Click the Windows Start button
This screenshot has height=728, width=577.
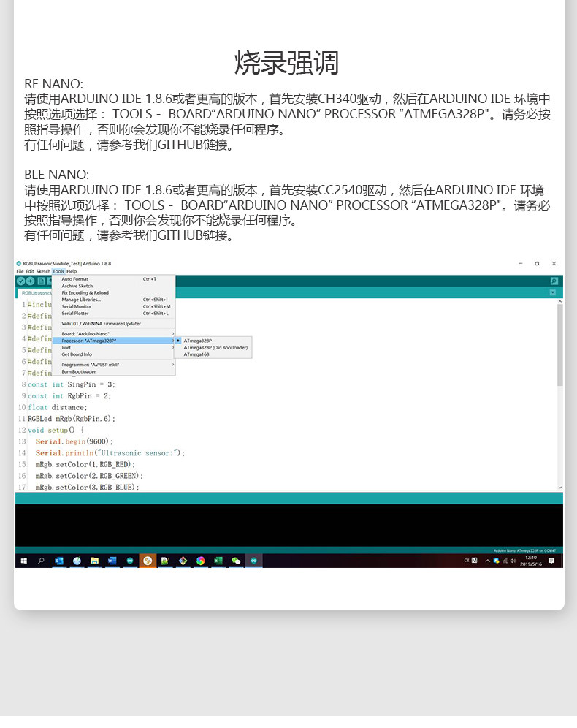click(x=24, y=561)
